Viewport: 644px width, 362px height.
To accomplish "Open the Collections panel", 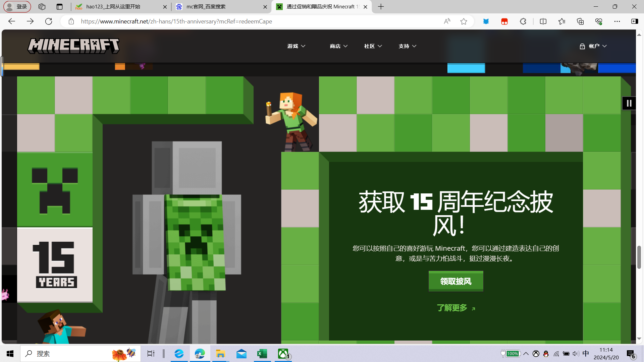I will pos(580,21).
